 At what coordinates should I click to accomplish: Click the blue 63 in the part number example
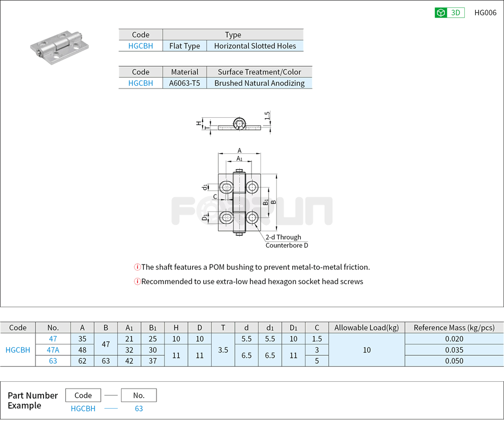point(138,409)
